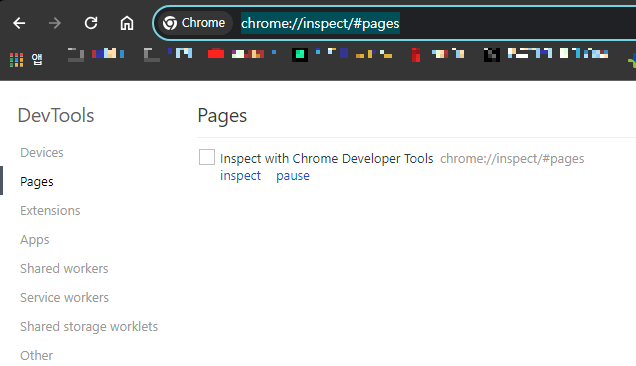Viewport: 636px width, 366px height.
Task: Open the Apps grid bookmark icon
Action: click(x=16, y=60)
